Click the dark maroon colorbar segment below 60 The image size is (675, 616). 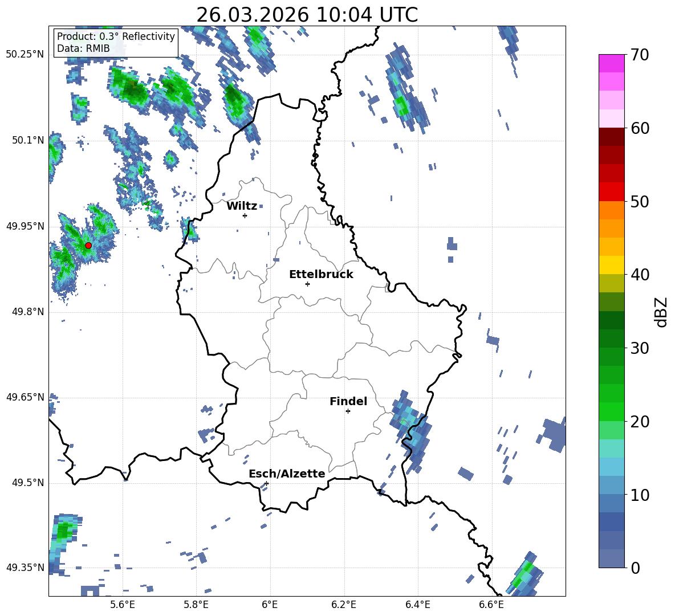(x=611, y=137)
